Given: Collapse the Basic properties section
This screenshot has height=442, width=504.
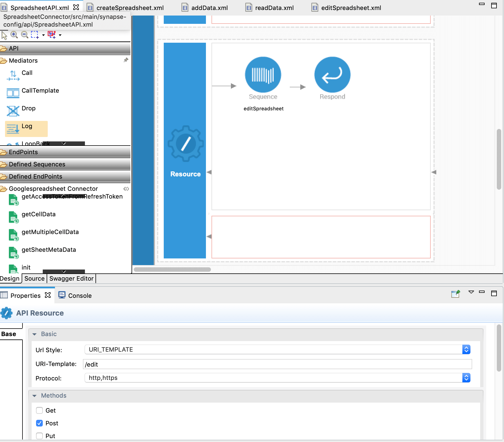Looking at the screenshot, I should click(x=34, y=334).
